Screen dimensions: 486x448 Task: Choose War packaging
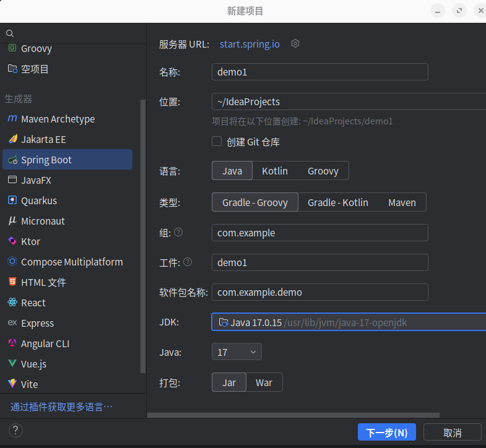click(x=264, y=382)
